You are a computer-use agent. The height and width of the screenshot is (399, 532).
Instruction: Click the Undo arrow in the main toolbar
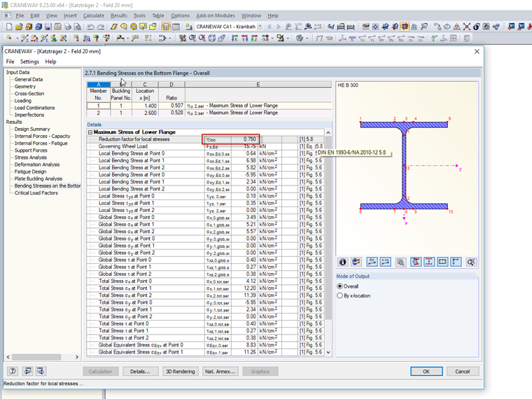(90, 27)
